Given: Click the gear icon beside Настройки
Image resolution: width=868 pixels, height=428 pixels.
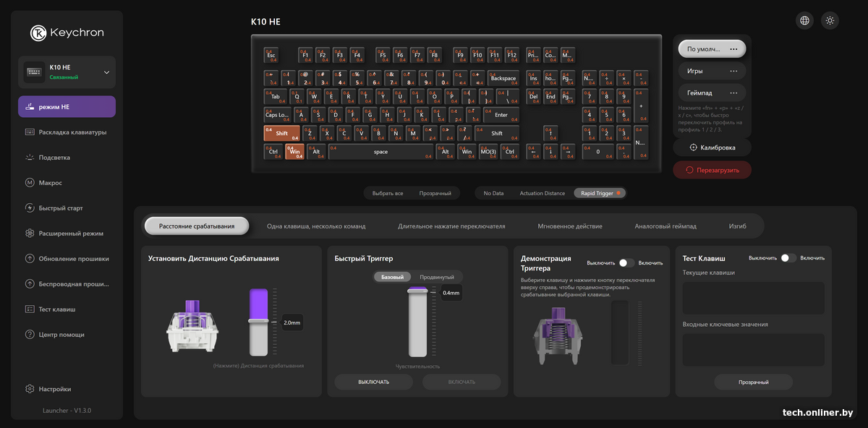Looking at the screenshot, I should (30, 389).
